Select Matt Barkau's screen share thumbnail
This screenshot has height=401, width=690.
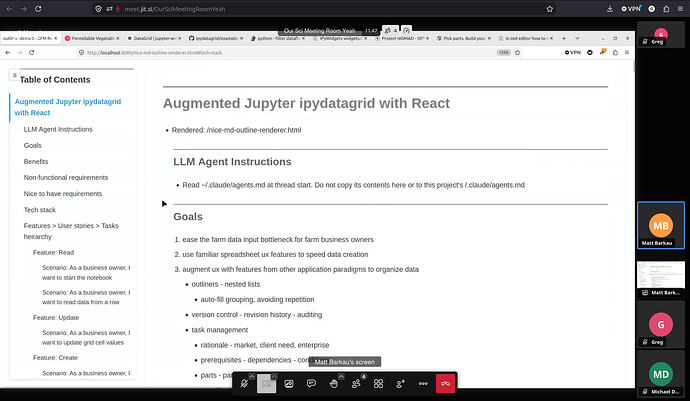[661, 278]
